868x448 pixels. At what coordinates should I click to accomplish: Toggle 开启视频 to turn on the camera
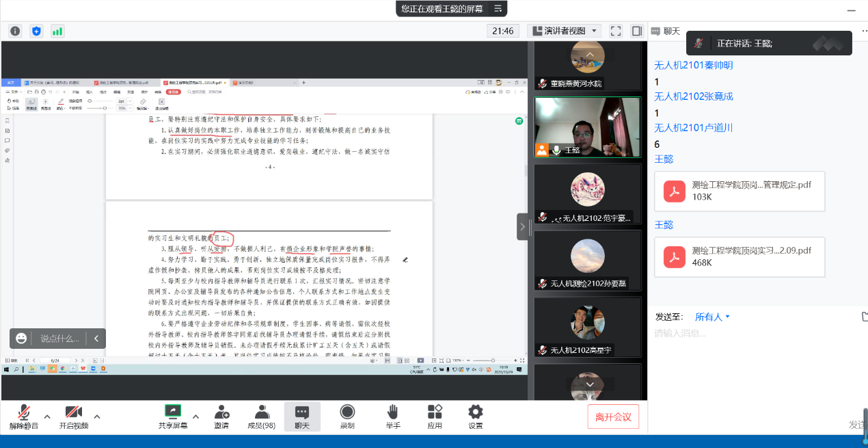click(73, 417)
